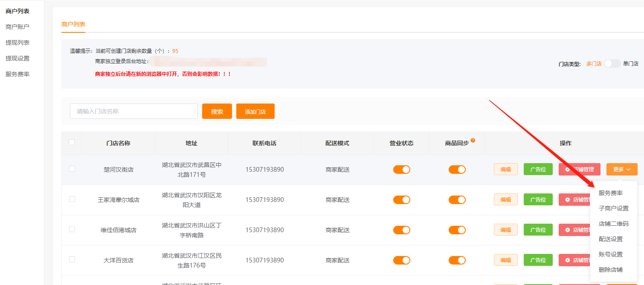Choose 服务费率 from the dropdown menu
Screen dimensions: 644x285
coord(610,193)
